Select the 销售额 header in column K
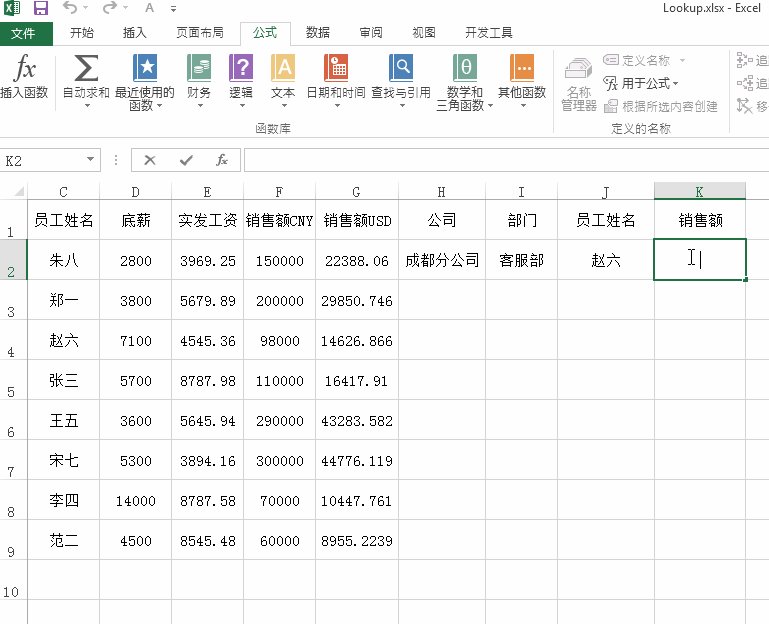 pyautogui.click(x=700, y=220)
